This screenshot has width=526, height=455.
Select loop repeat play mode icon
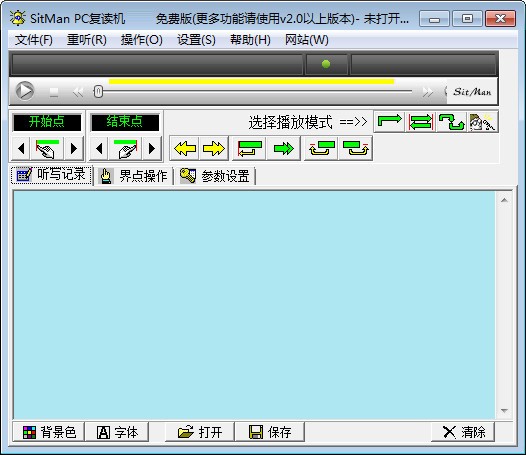[421, 121]
